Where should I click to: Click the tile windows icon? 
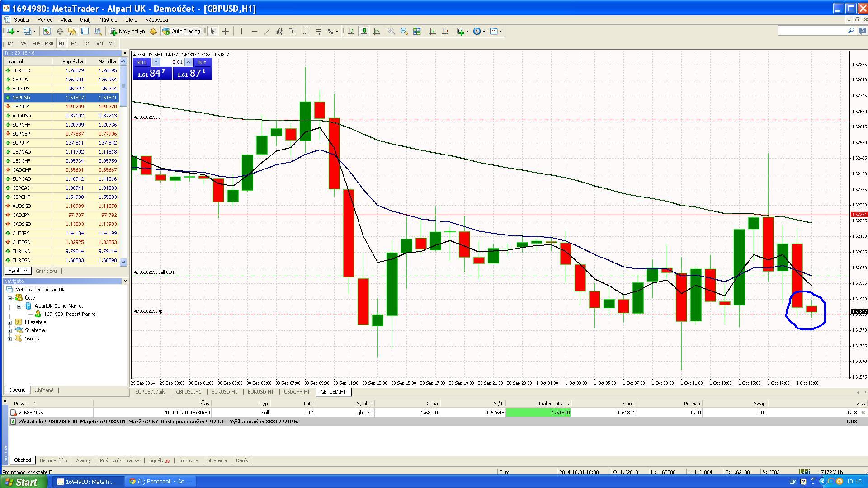tap(417, 31)
